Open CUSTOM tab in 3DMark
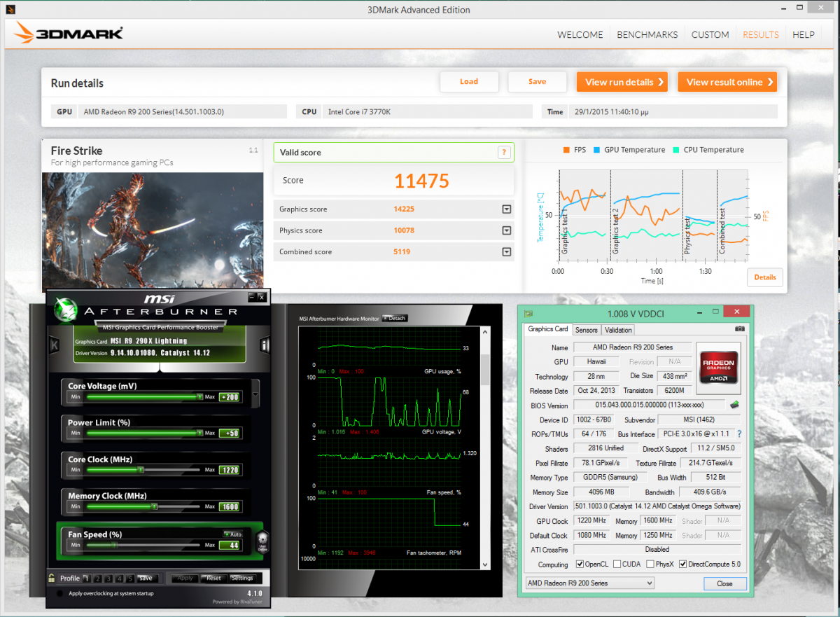 tap(710, 34)
